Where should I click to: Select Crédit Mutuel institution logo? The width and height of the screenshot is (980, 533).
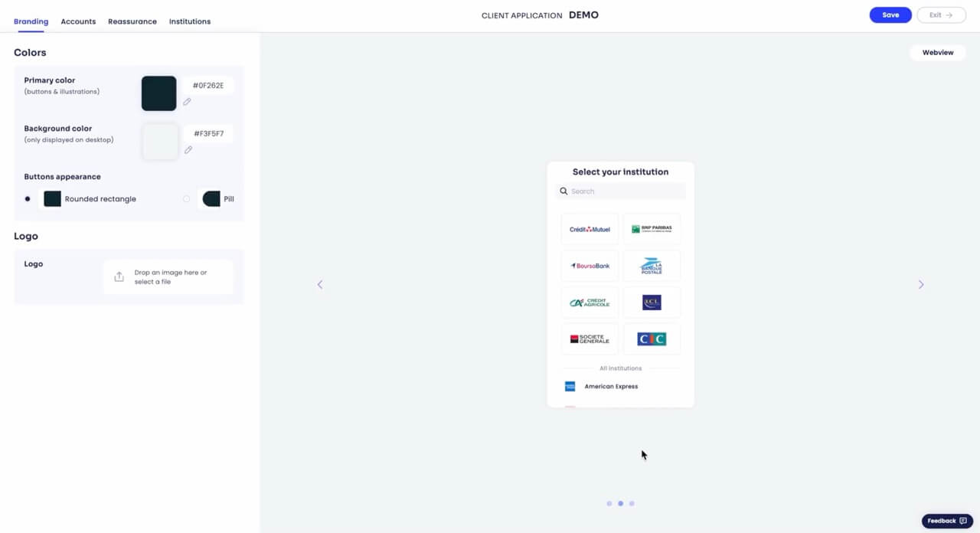(x=590, y=229)
